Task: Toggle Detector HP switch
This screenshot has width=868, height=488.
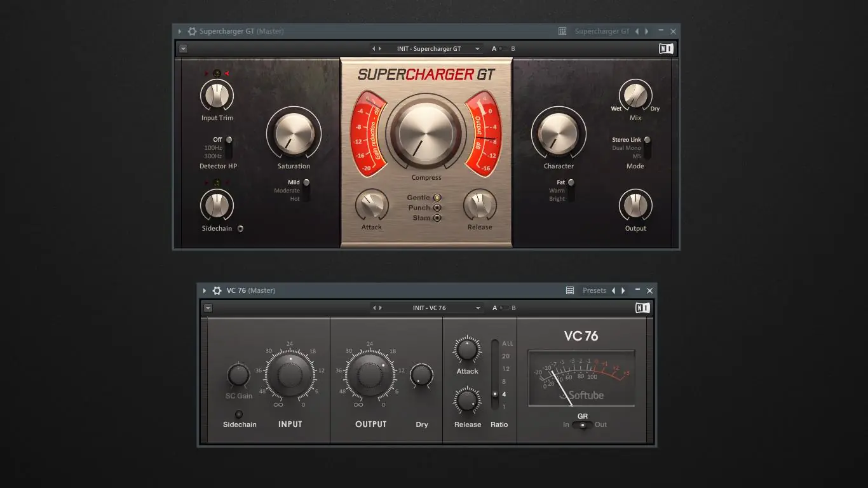Action: [x=229, y=147]
